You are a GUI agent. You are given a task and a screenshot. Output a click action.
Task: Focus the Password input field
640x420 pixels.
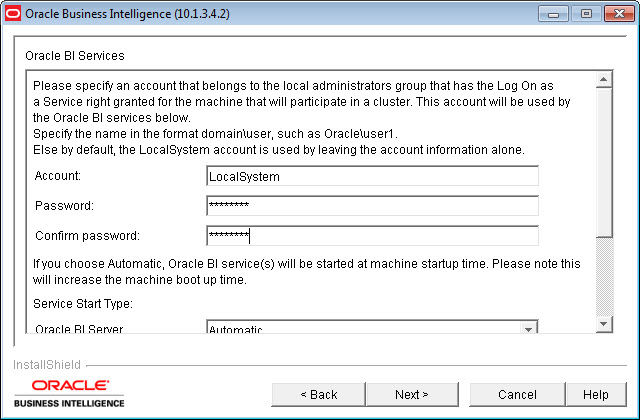(372, 206)
